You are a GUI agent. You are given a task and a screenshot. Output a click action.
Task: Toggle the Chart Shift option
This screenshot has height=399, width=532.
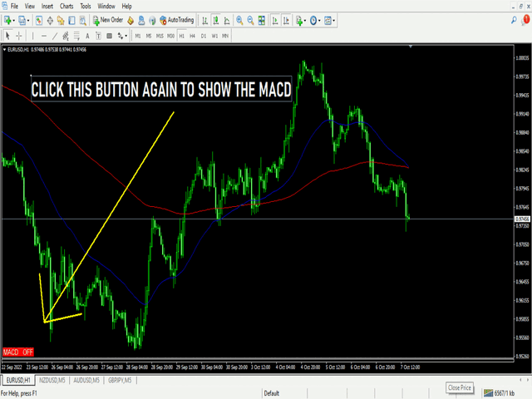(x=286, y=20)
